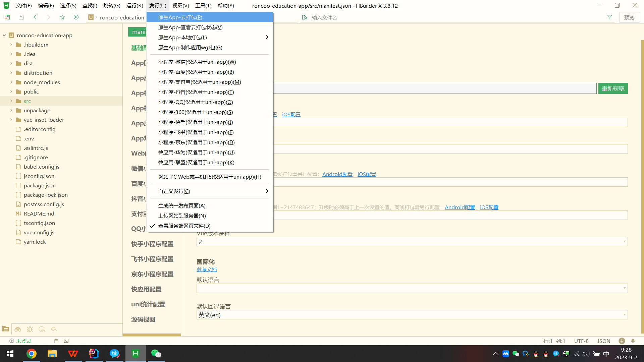Open WPS Office from the taskbar

[x=73, y=354]
